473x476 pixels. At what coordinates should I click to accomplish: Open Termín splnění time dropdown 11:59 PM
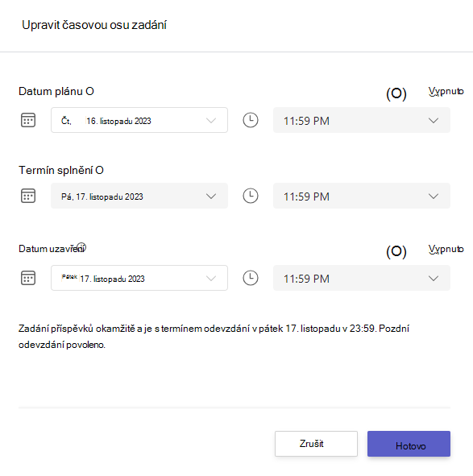(x=362, y=196)
